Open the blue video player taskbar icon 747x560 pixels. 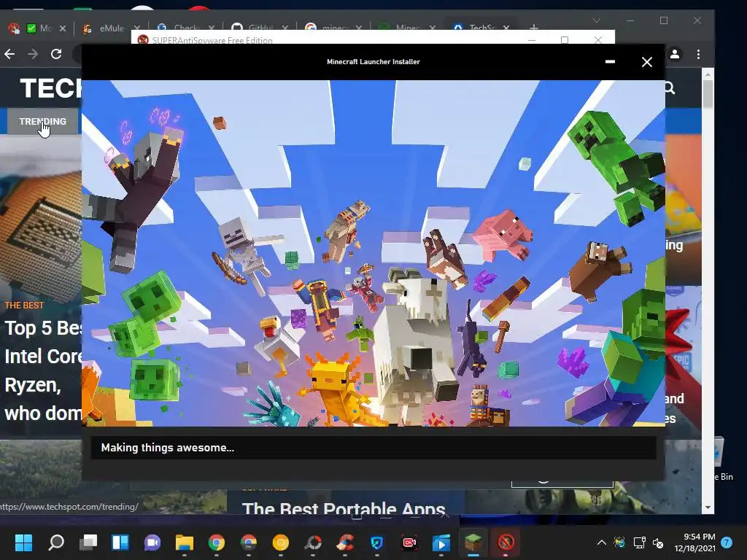click(441, 542)
